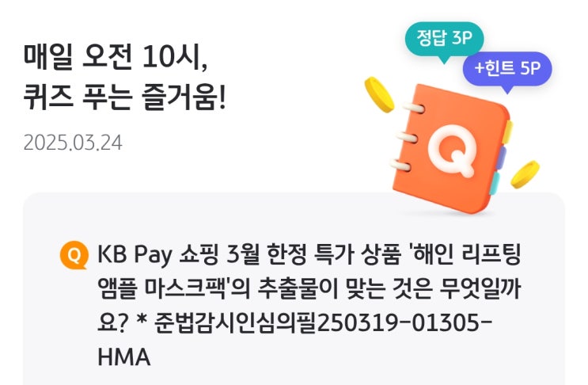
Task: Click the orange Q question badge
Action: 74,255
